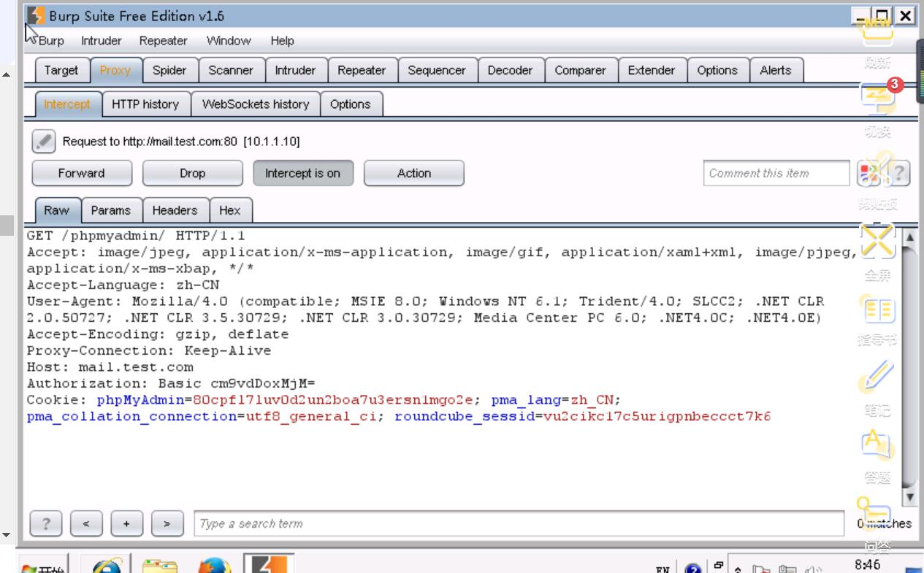Open the HTTP history sub-tab
924x573 pixels.
click(x=145, y=104)
